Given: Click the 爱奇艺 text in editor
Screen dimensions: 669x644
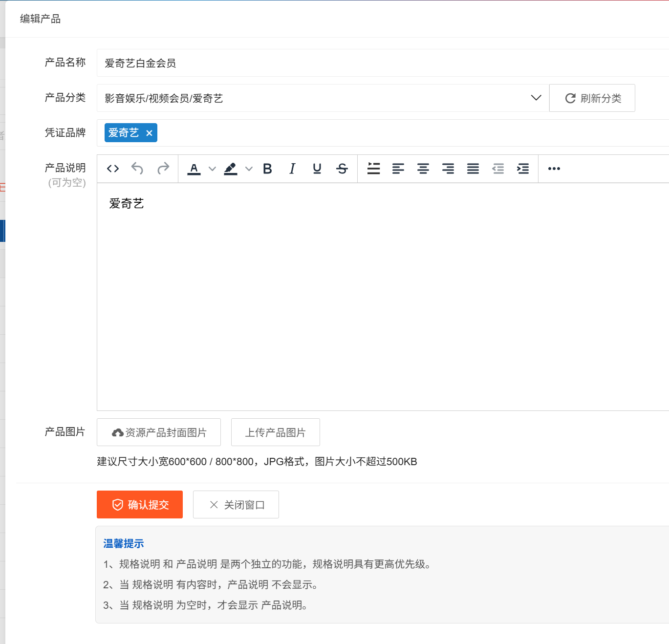Looking at the screenshot, I should click(127, 204).
